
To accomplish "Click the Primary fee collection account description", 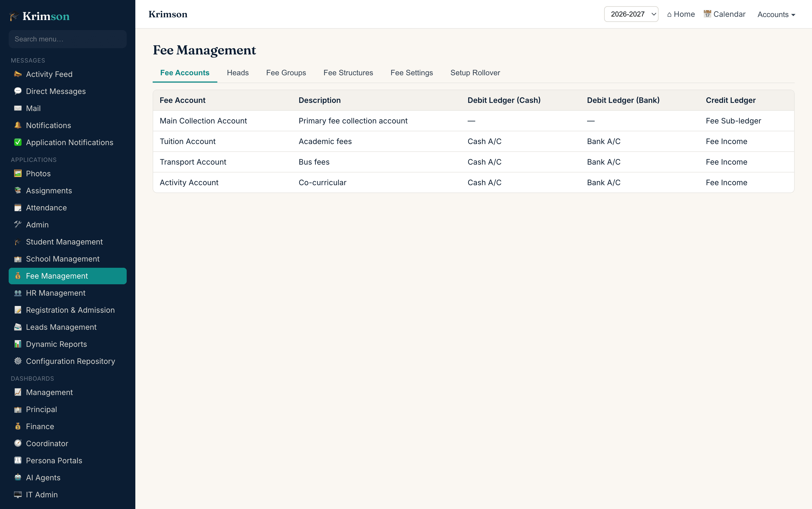I will [353, 121].
